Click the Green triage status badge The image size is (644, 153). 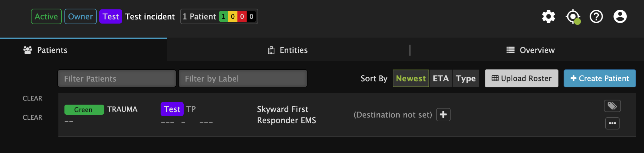click(84, 110)
